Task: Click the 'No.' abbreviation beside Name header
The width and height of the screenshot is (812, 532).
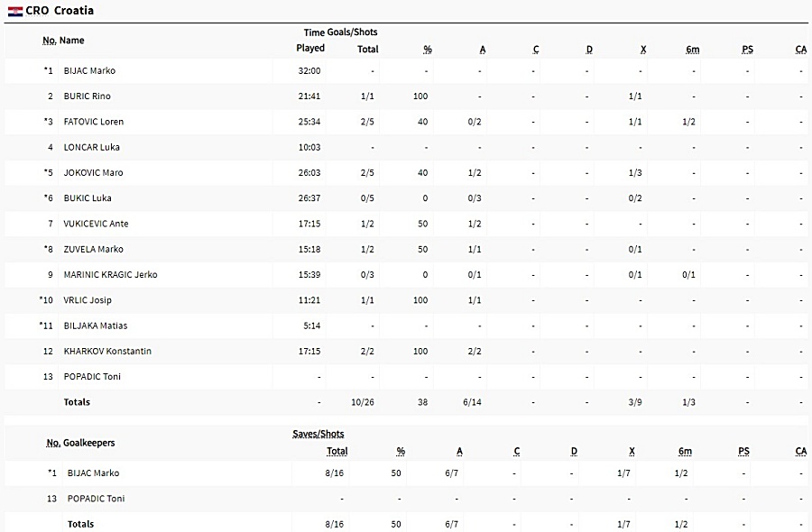Action: click(50, 41)
